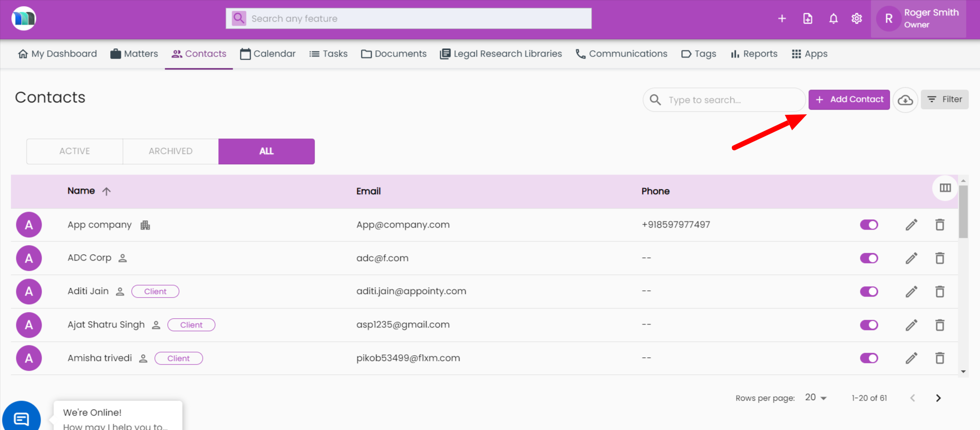Switch to the Archived contacts tab
980x430 pixels.
click(170, 151)
